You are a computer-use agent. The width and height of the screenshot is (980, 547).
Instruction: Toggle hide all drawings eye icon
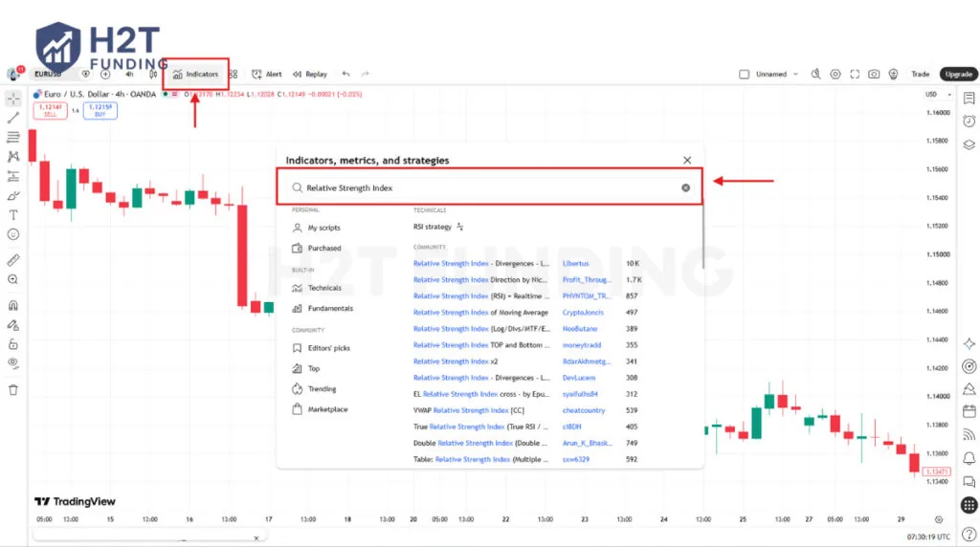13,363
